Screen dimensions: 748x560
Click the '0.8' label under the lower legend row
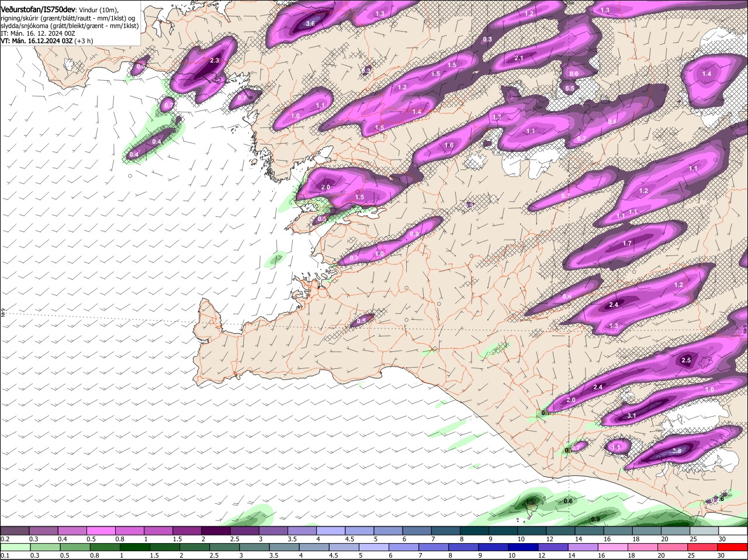point(94,555)
